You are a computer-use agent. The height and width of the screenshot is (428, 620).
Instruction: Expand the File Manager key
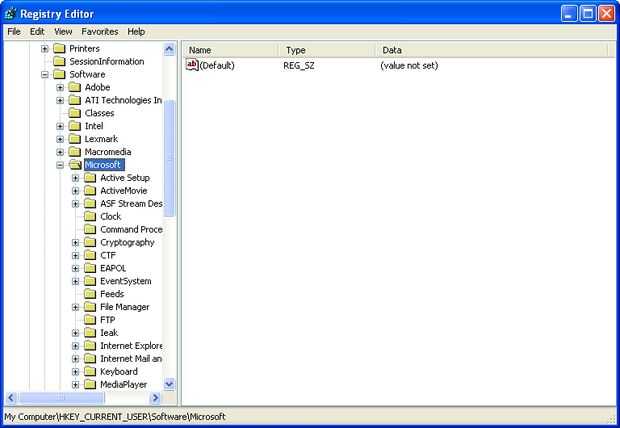pyautogui.click(x=76, y=307)
